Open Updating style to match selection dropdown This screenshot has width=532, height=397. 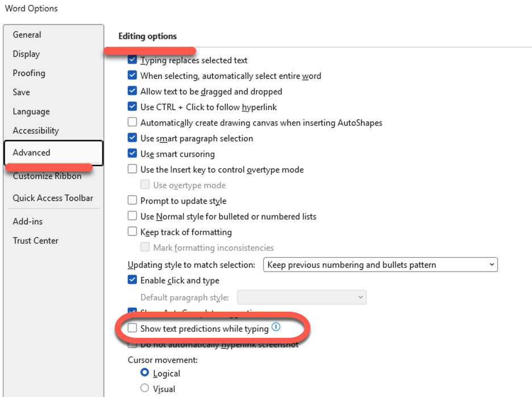tap(380, 264)
